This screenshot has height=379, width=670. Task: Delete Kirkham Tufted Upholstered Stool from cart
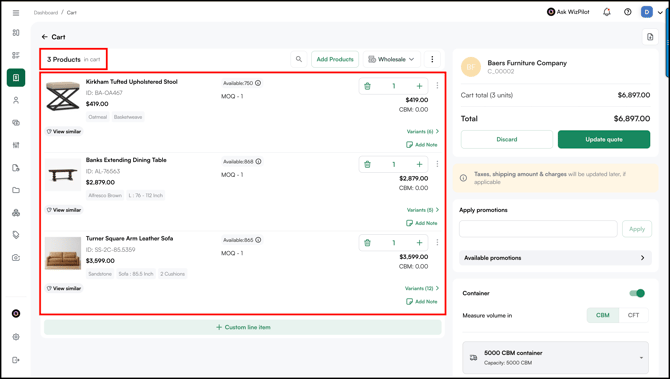click(367, 86)
